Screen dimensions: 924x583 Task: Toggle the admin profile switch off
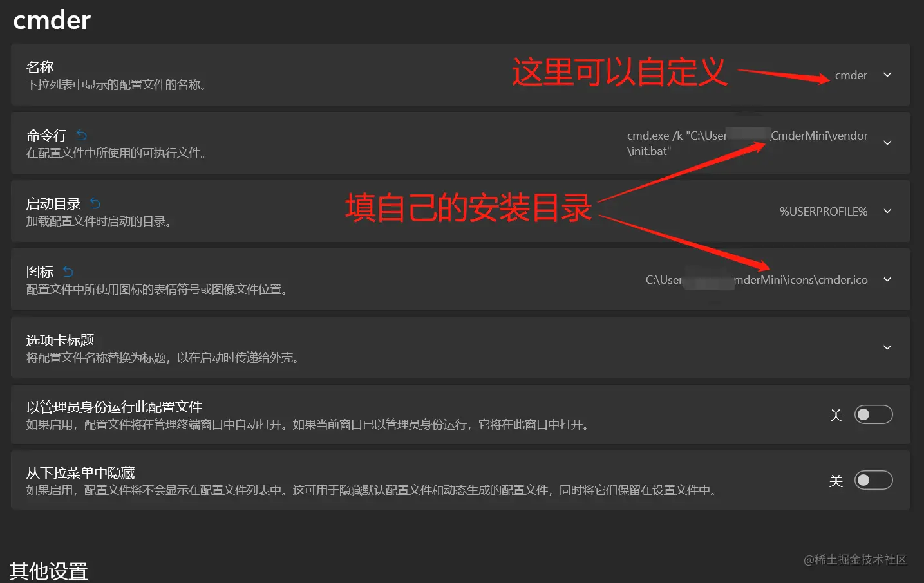873,414
